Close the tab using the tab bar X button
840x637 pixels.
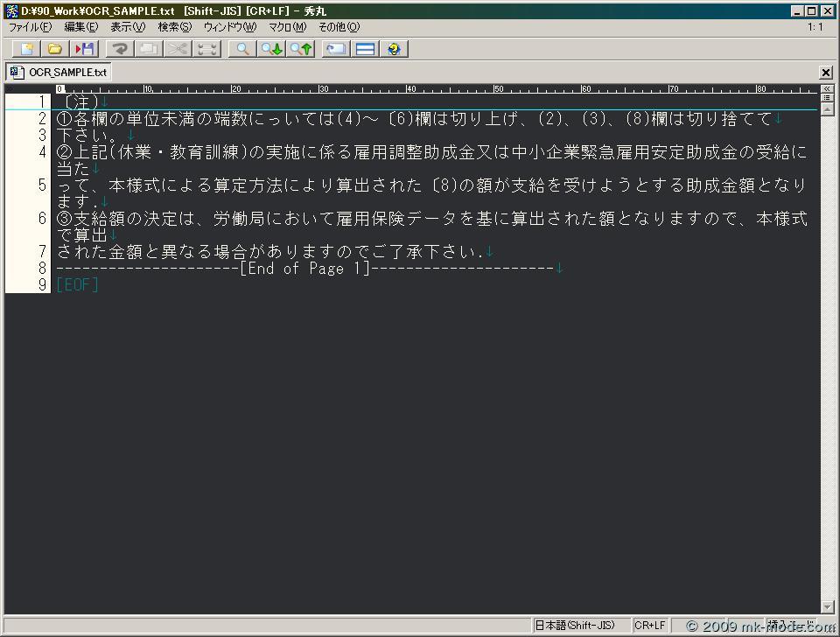click(826, 73)
